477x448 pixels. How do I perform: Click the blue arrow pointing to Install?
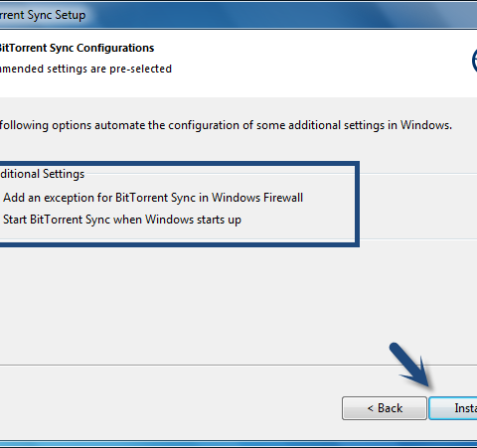[x=411, y=366]
